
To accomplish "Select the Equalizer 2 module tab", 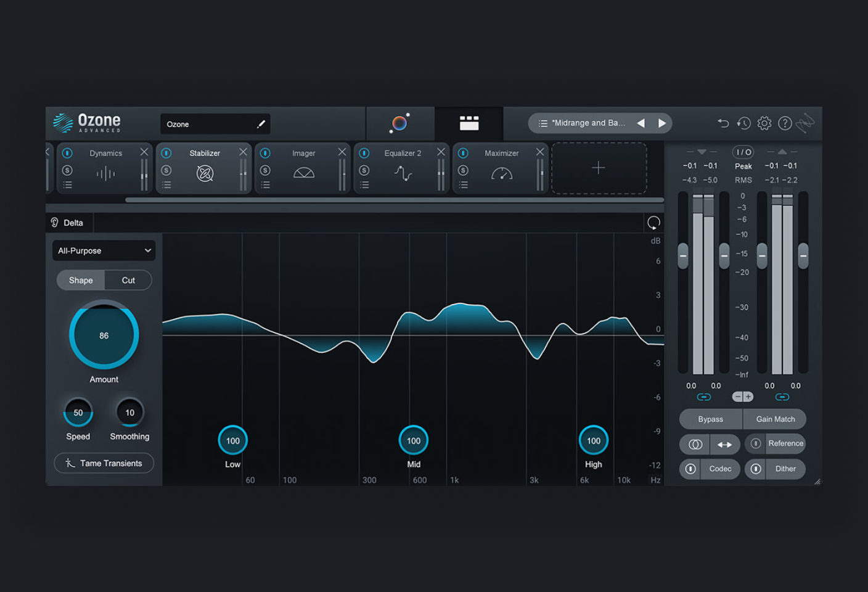I will coord(403,168).
